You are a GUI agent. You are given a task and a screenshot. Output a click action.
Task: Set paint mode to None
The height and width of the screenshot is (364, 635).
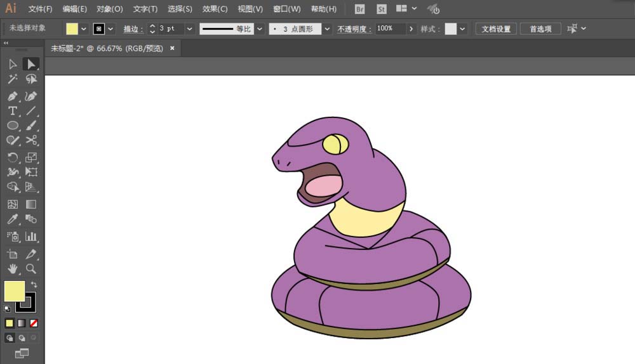34,323
